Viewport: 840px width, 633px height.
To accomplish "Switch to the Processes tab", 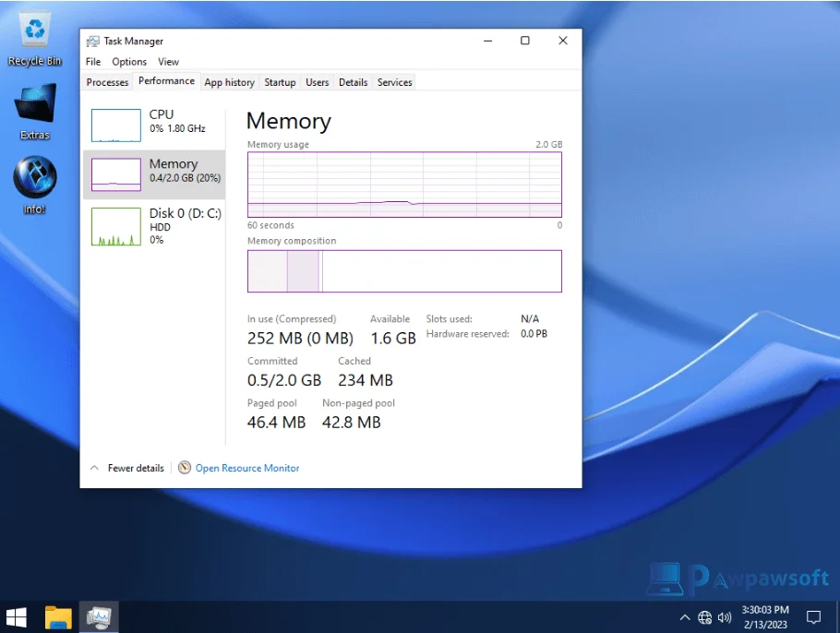I will pos(106,82).
